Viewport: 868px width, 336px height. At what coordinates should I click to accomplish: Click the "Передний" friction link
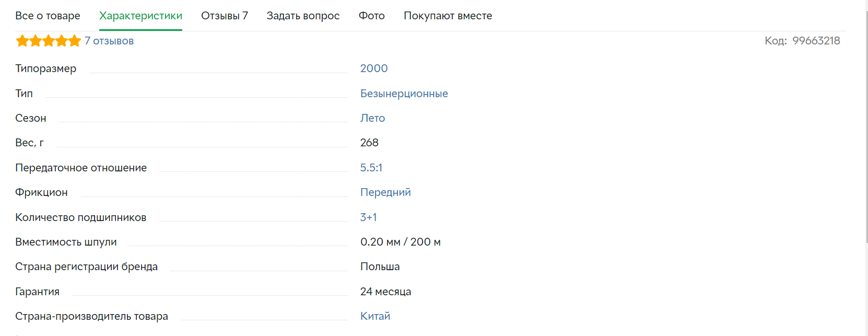(x=385, y=192)
